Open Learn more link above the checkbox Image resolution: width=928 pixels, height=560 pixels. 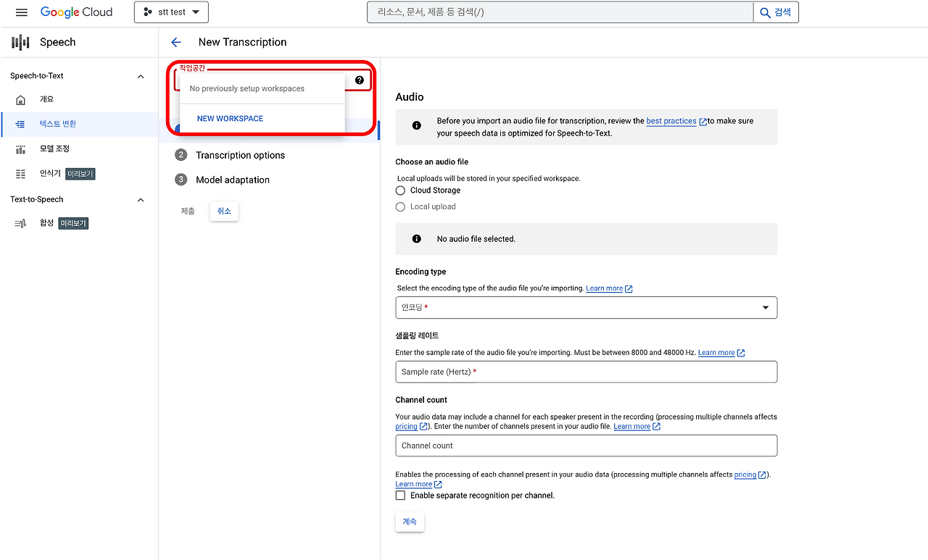pyautogui.click(x=418, y=485)
